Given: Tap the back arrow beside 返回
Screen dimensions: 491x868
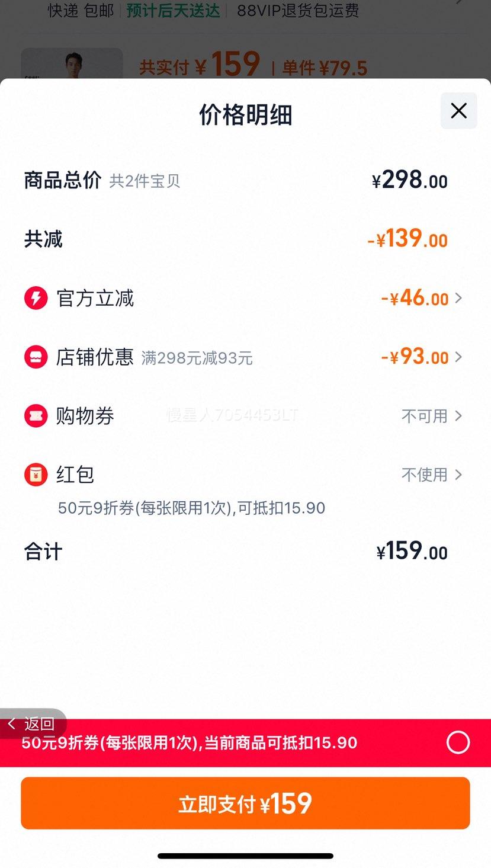Looking at the screenshot, I should tap(11, 723).
